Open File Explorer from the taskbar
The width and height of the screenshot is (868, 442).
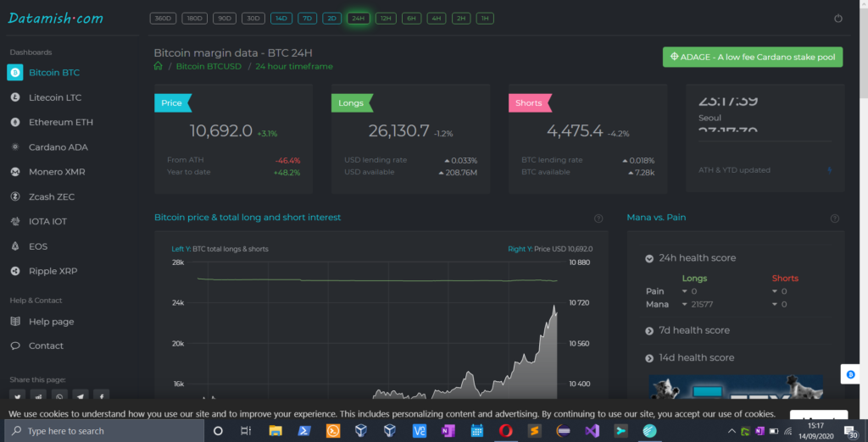pos(275,430)
